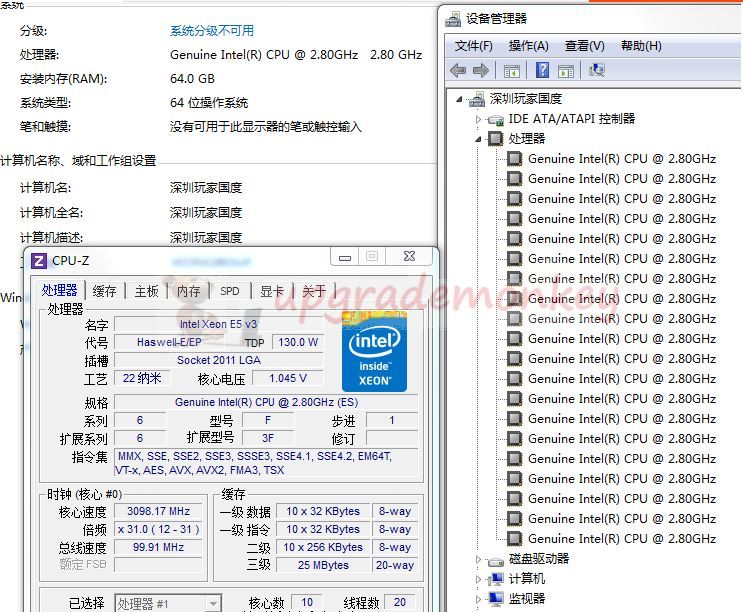Open the 文件(F) menu
The height and width of the screenshot is (612, 743).
473,46
